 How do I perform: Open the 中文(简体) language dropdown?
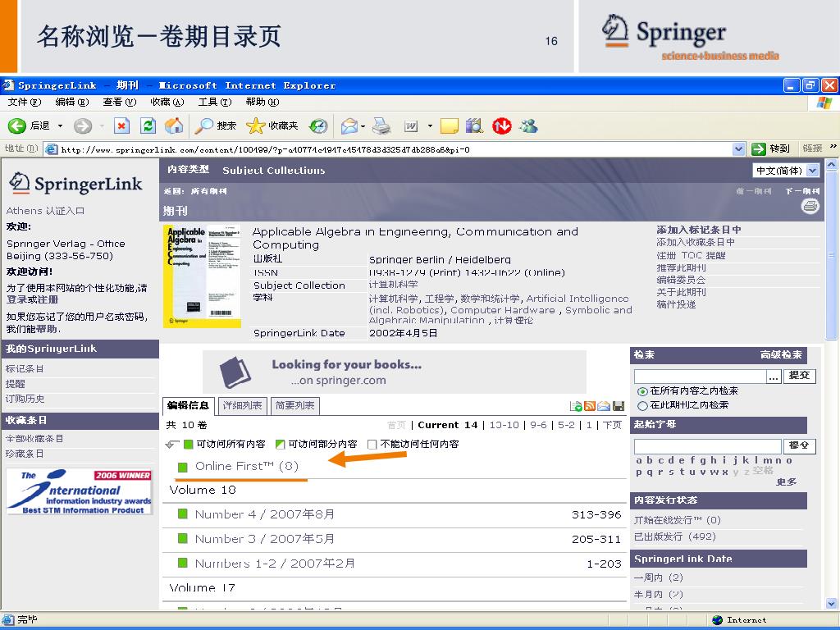click(786, 171)
